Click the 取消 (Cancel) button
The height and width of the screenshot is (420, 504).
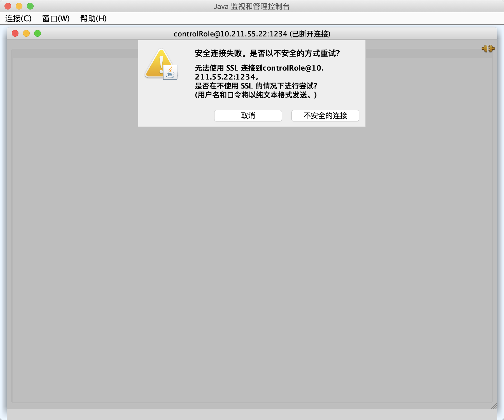(x=248, y=116)
